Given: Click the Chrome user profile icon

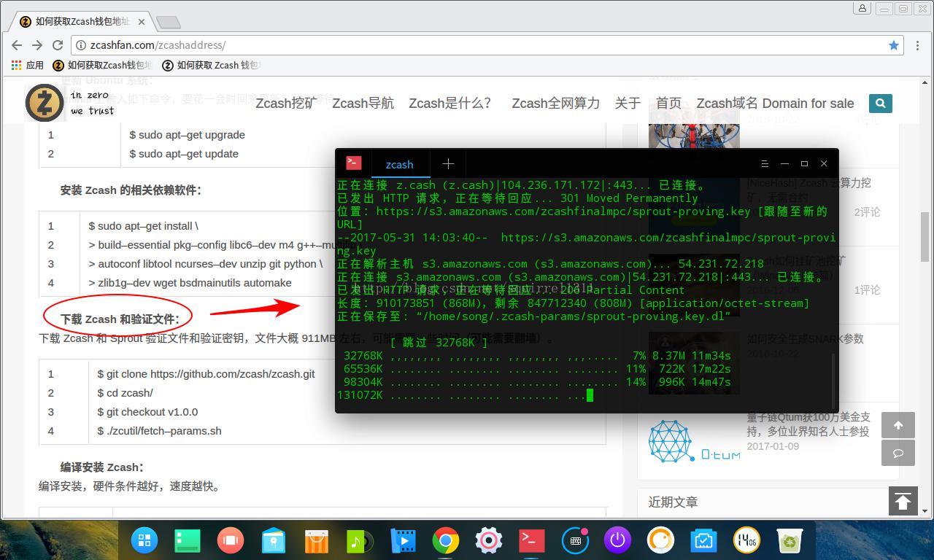Looking at the screenshot, I should [x=862, y=8].
